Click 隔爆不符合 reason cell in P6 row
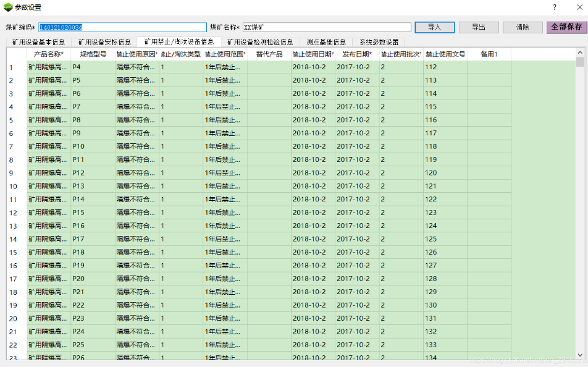 137,93
